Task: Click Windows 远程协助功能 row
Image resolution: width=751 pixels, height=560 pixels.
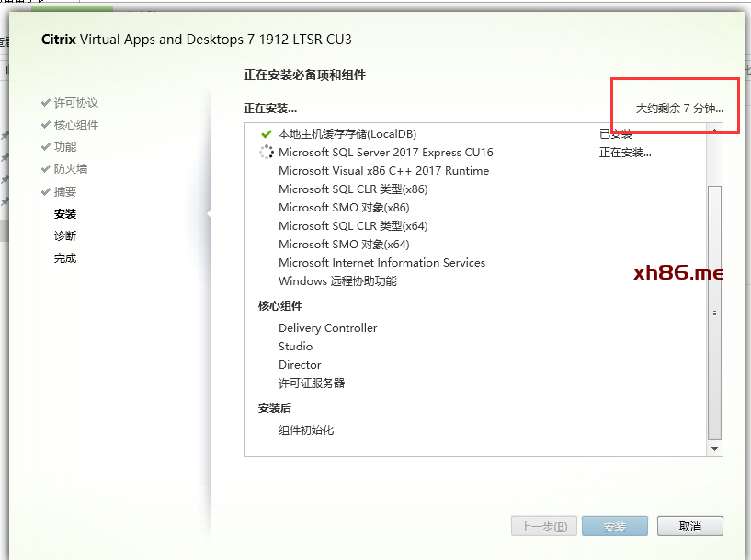Action: tap(337, 280)
